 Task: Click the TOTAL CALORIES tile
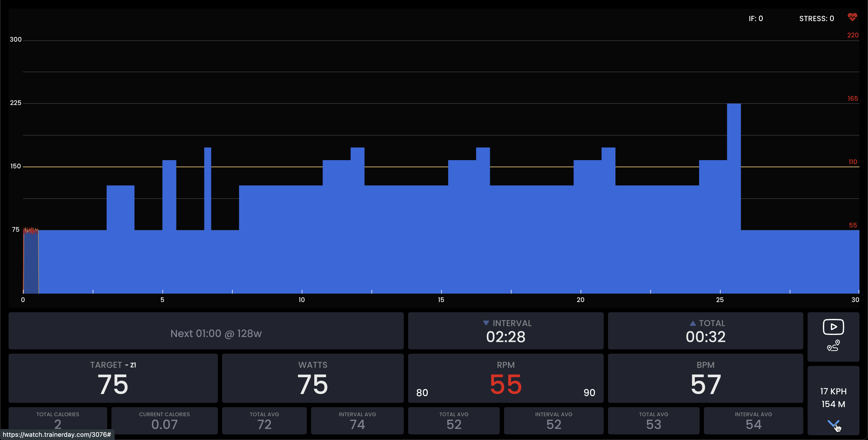coord(58,421)
